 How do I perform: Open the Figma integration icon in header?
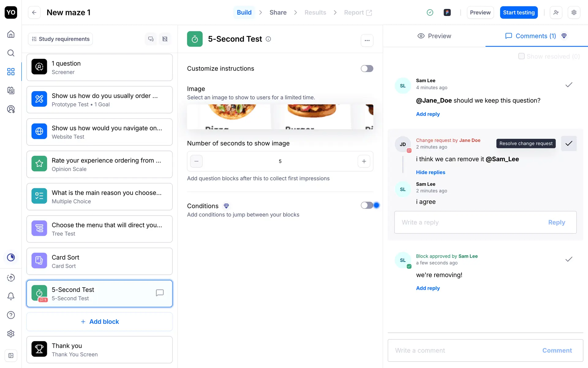click(x=447, y=13)
